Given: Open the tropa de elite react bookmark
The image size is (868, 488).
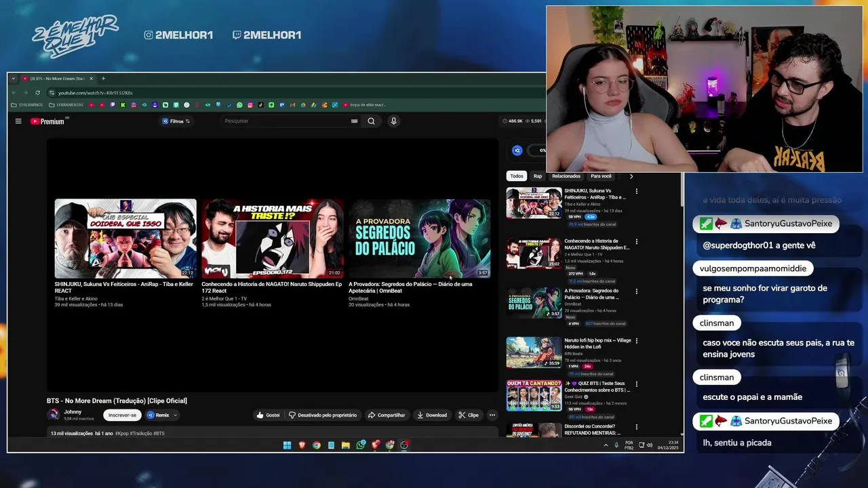Looking at the screenshot, I should 365,105.
